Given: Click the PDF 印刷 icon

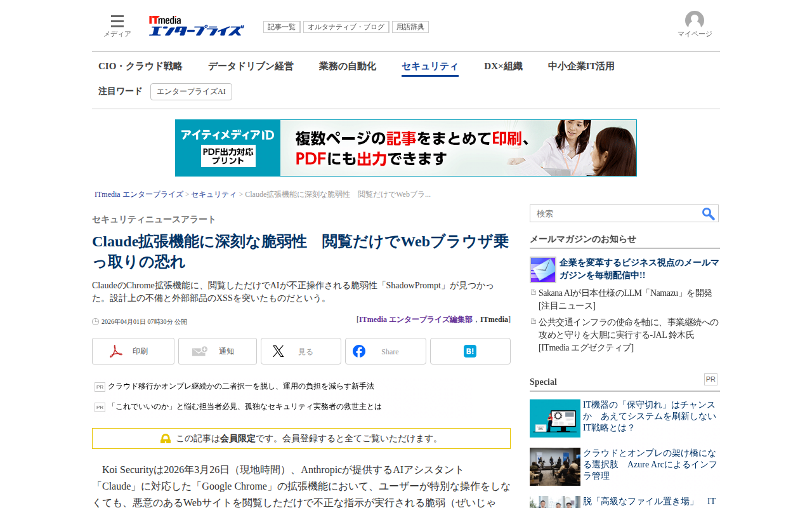Looking at the screenshot, I should 116,351.
